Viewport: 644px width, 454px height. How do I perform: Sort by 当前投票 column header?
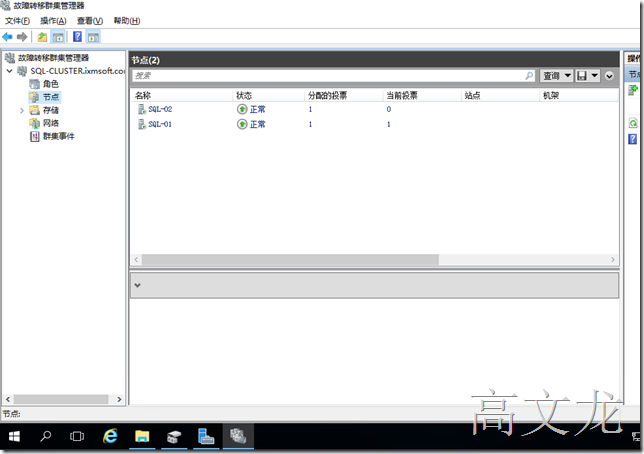coord(422,96)
